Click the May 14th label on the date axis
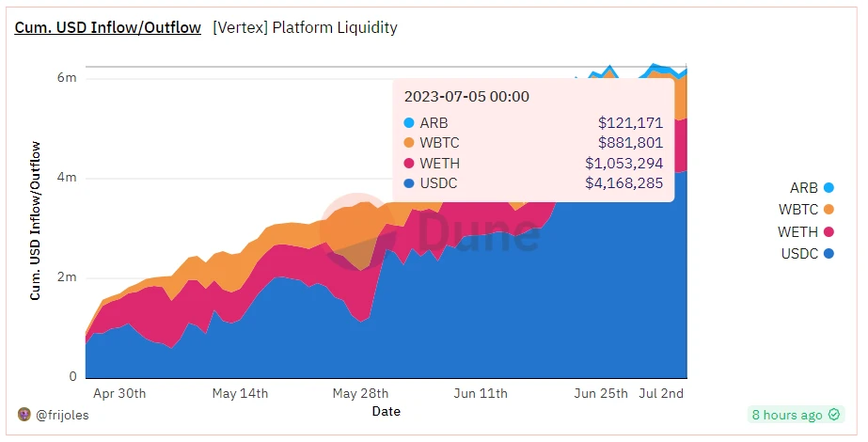This screenshot has height=442, width=868. point(241,393)
